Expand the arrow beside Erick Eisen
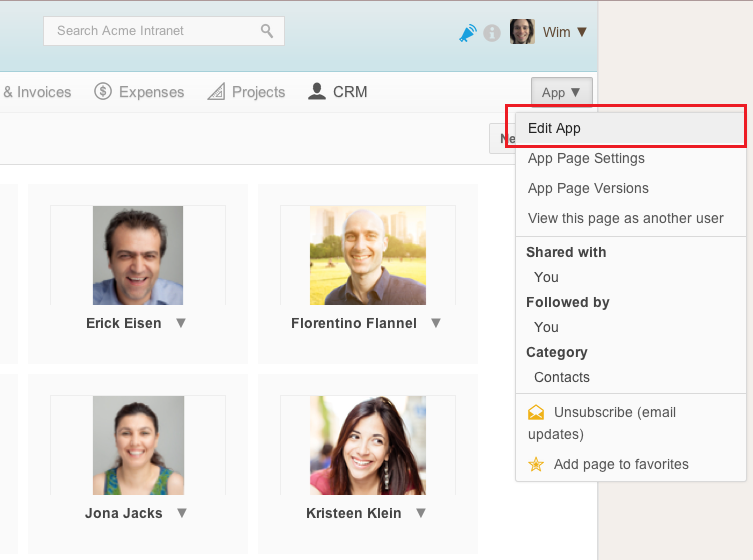Image resolution: width=753 pixels, height=560 pixels. click(x=181, y=323)
